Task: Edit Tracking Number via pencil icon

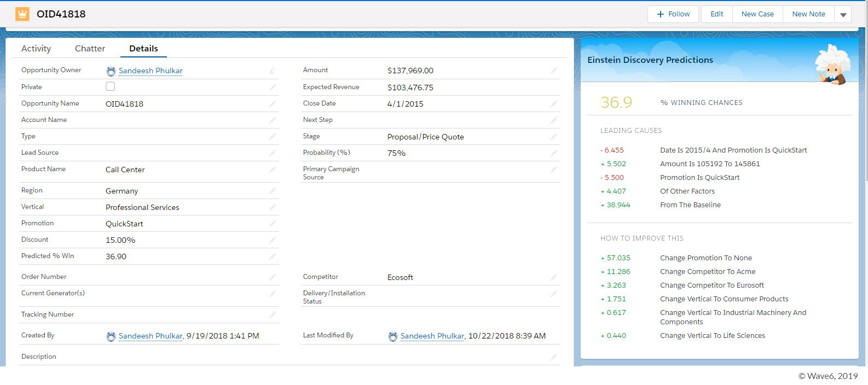Action: pyautogui.click(x=272, y=315)
